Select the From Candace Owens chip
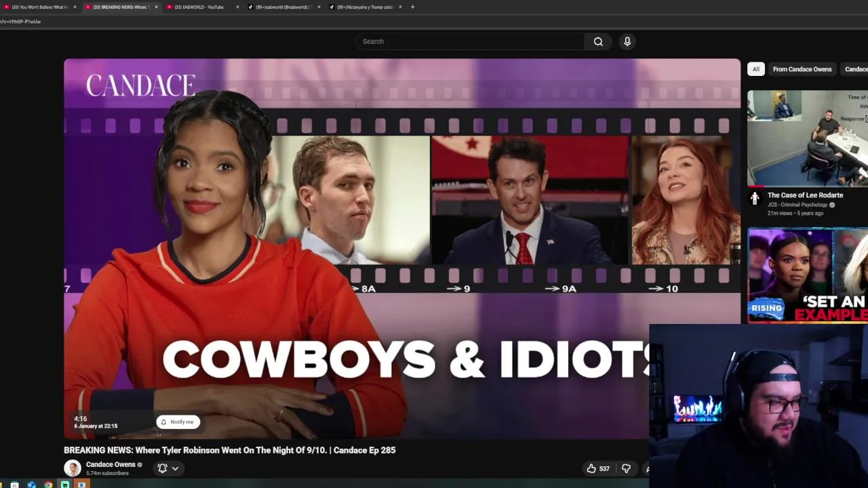 coord(802,69)
